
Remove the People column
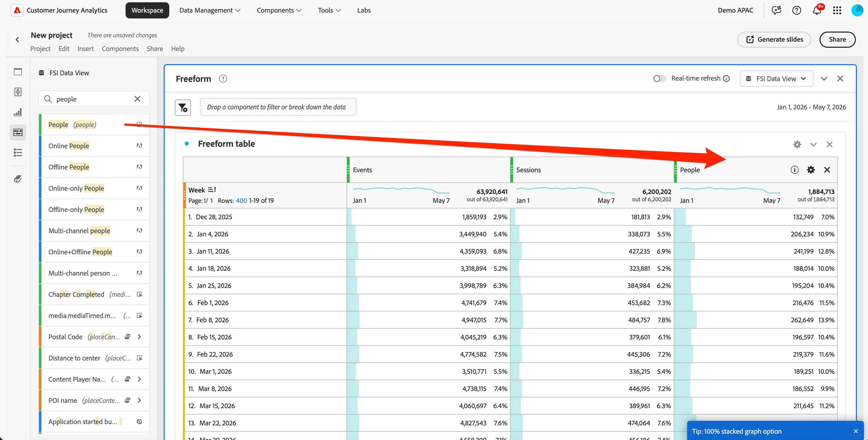click(x=827, y=169)
